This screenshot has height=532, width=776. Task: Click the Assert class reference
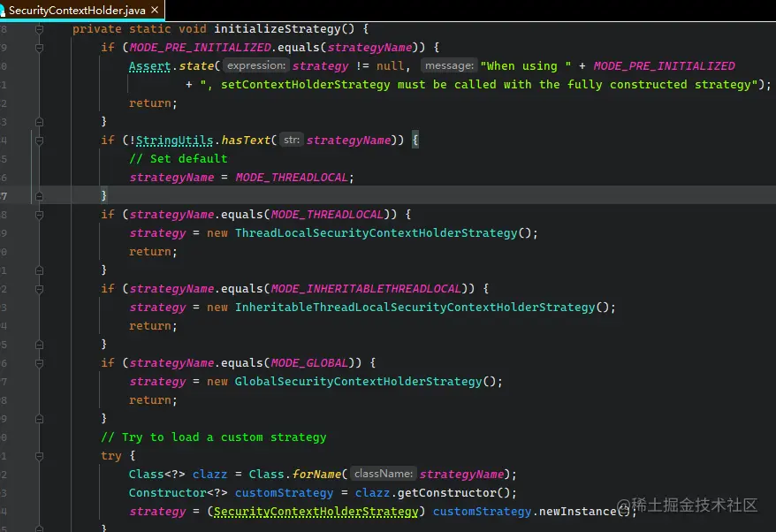pyautogui.click(x=149, y=65)
